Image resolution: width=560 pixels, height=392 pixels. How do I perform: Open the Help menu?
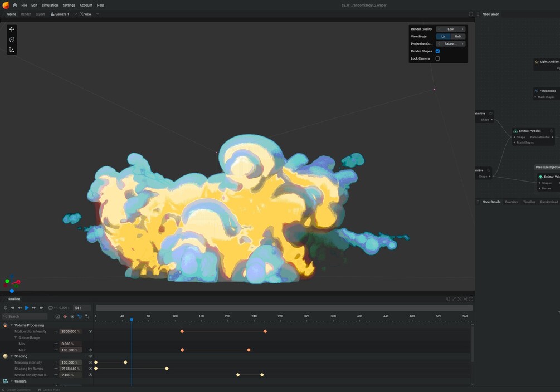[100, 6]
